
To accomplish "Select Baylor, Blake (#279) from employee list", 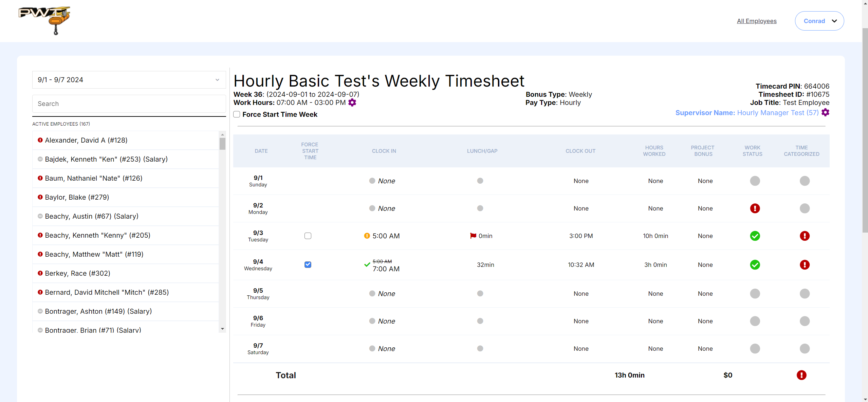I will (x=77, y=197).
